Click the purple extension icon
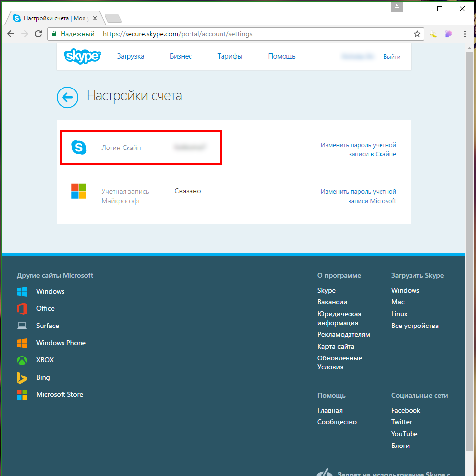Screen dimensions: 476x476 tap(448, 34)
